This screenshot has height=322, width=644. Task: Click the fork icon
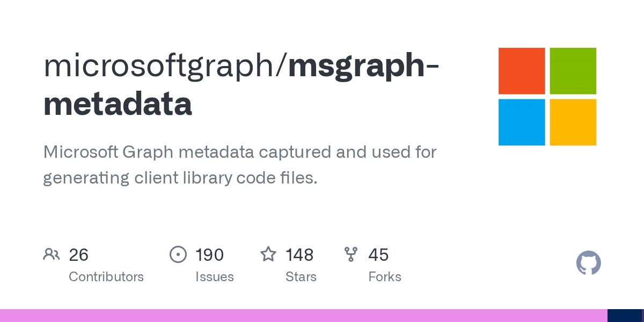pos(351,254)
